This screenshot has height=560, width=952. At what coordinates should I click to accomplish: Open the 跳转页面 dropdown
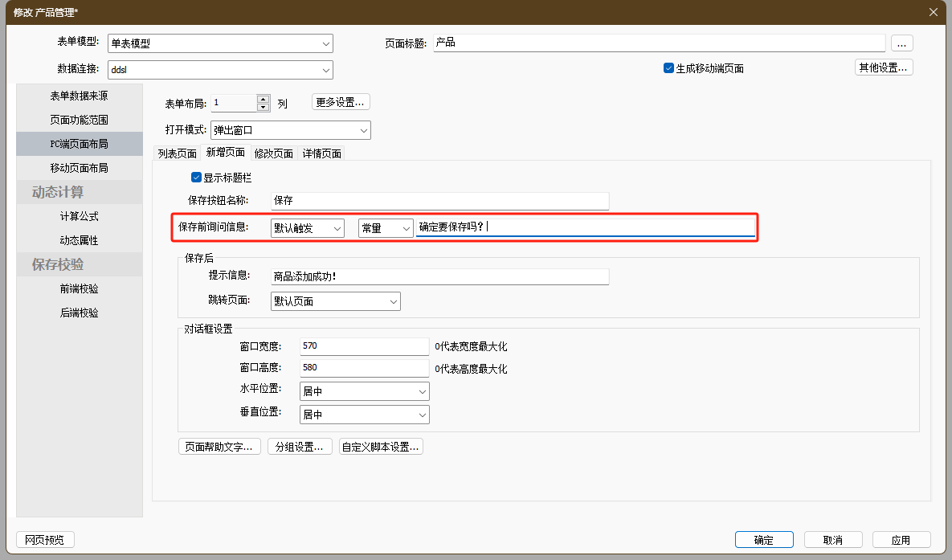click(393, 301)
